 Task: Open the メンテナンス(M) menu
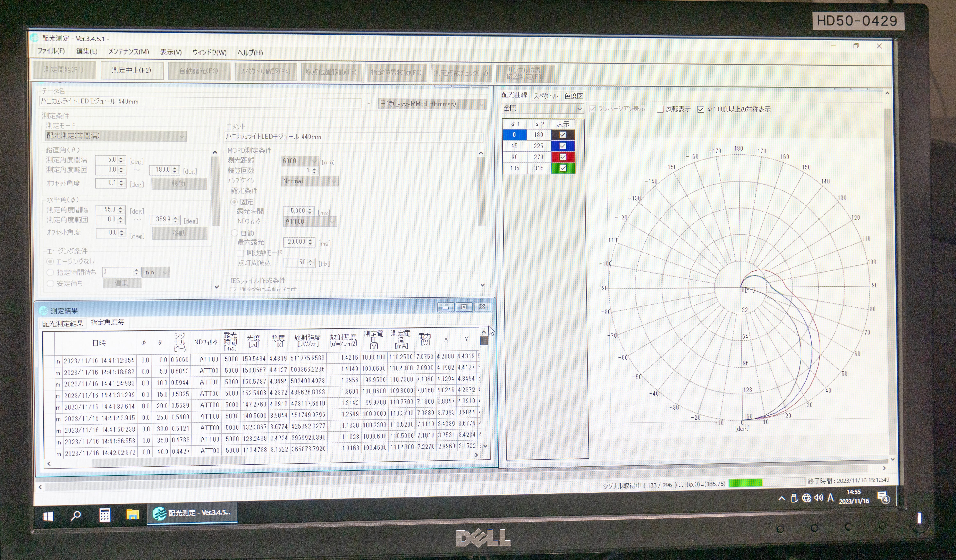pyautogui.click(x=129, y=52)
